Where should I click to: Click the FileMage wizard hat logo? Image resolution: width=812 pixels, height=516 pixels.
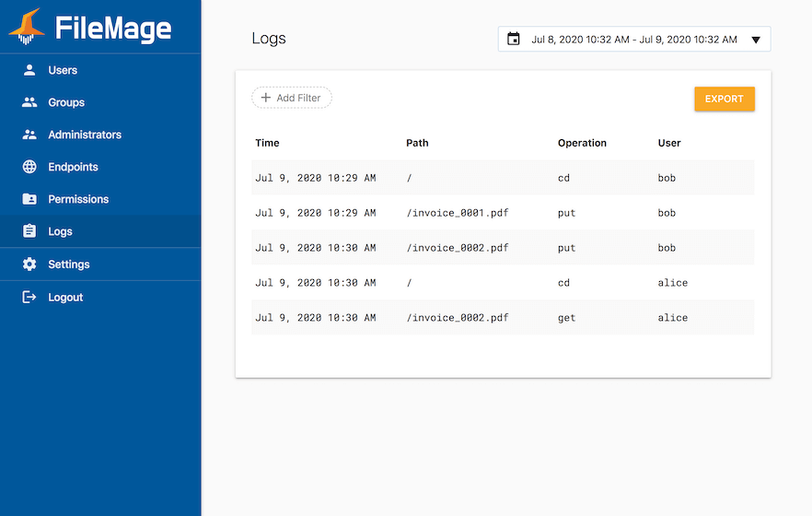[27, 27]
